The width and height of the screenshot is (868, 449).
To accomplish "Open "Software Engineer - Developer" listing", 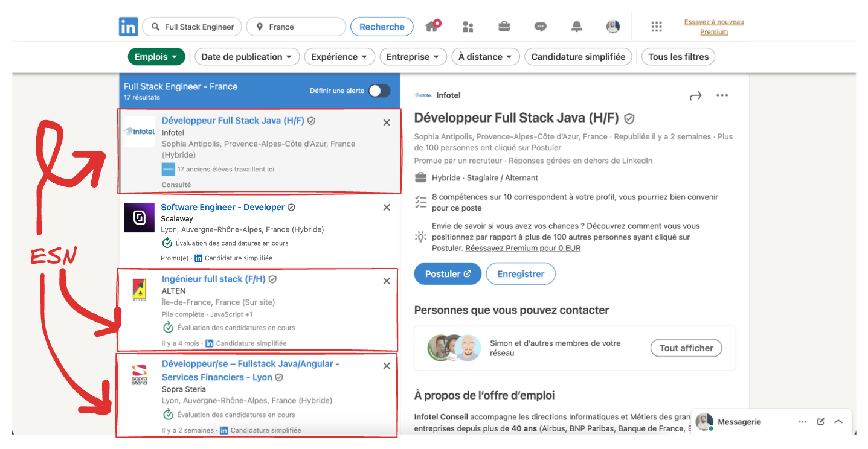I will tap(222, 207).
